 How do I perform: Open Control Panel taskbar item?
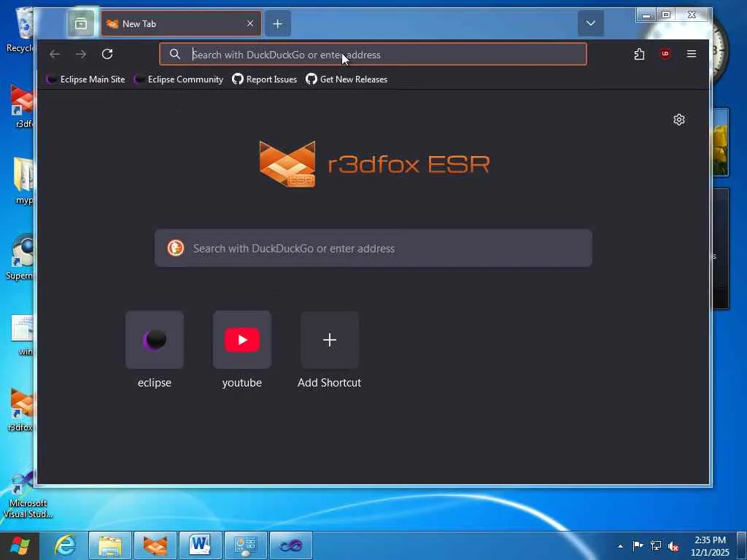(246, 545)
